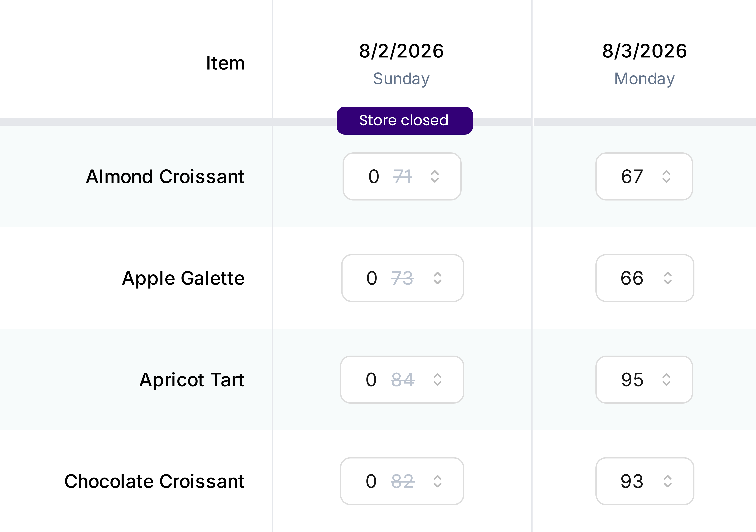Click the Item column header
This screenshot has width=756, height=532.
(x=225, y=63)
